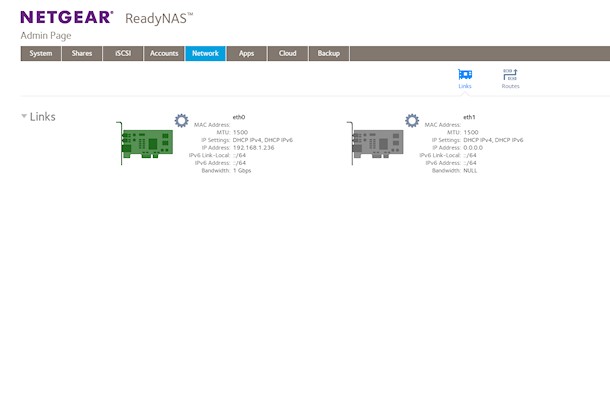Select the Accounts tab
Viewport: 610px width, 407px height.
[163, 54]
